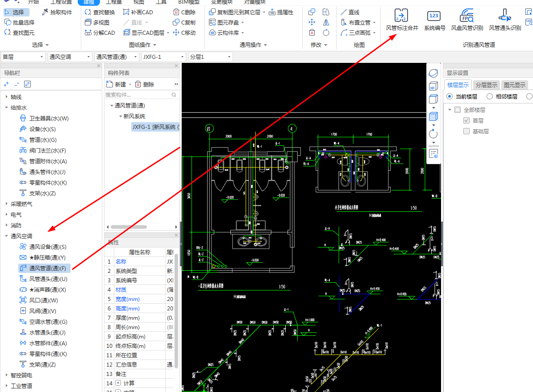Collapse the 给排水 tree node
This screenshot has height=392, width=533.
coord(6,107)
